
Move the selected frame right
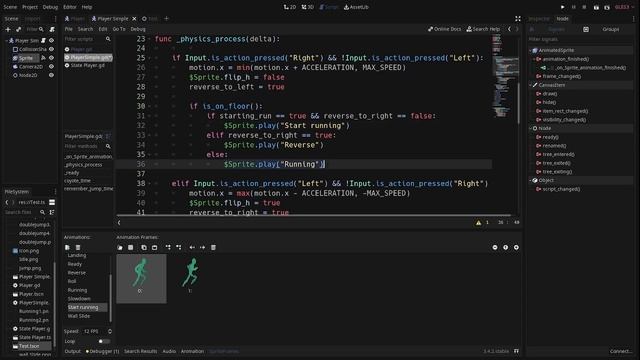pos(202,247)
